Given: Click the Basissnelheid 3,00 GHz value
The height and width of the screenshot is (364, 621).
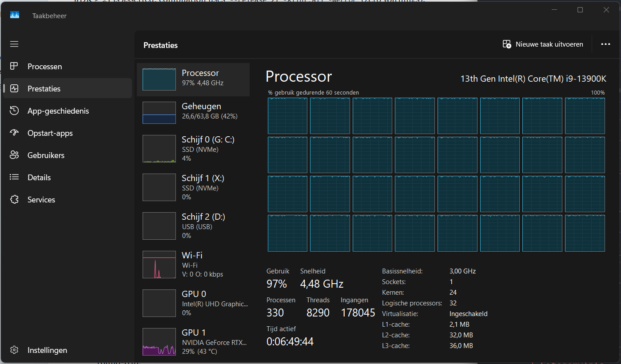Looking at the screenshot, I should (462, 271).
